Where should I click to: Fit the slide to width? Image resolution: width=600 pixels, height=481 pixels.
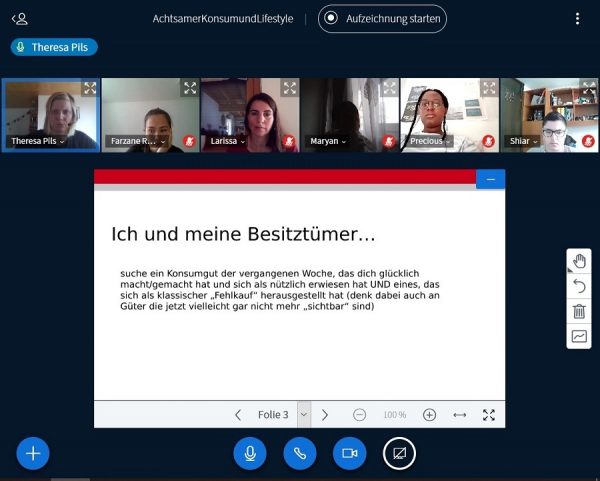pos(459,415)
